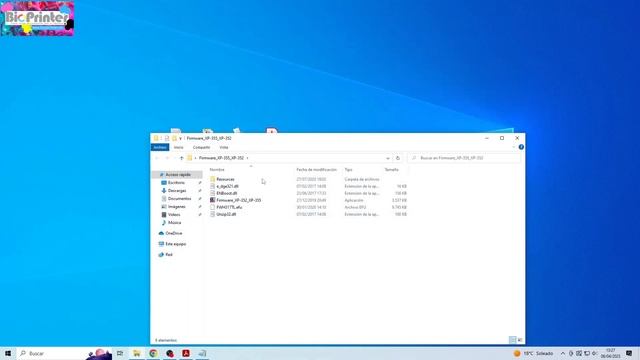Viewport: 640px width, 360px height.
Task: Open the quick access toolbar customize dropdown
Action: (180, 138)
